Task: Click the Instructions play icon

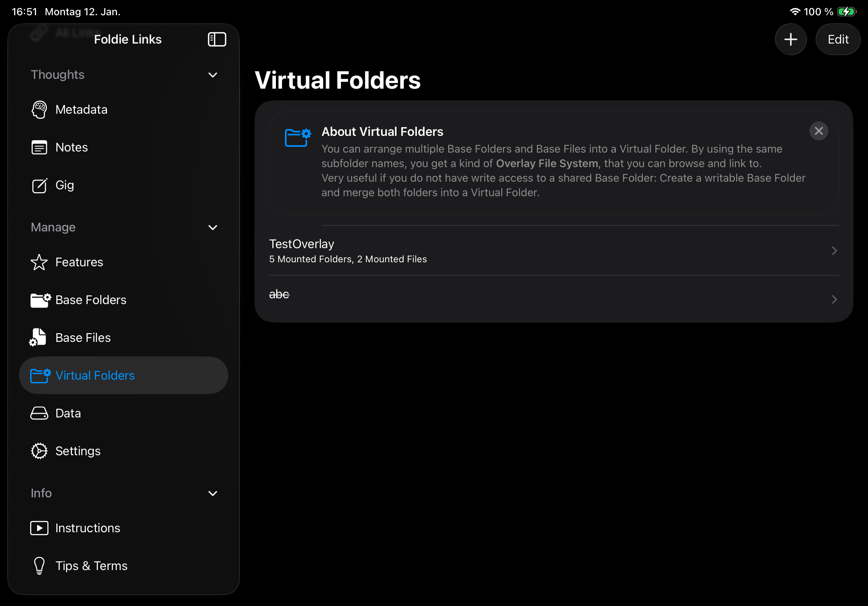Action: click(x=39, y=528)
